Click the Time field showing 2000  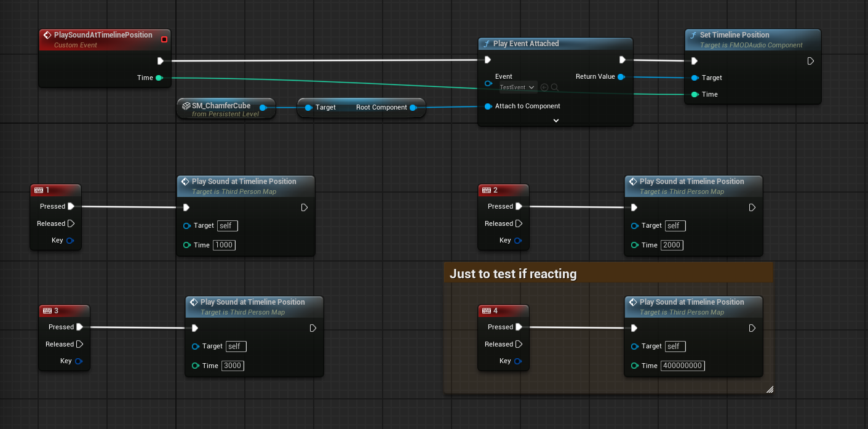(x=672, y=245)
